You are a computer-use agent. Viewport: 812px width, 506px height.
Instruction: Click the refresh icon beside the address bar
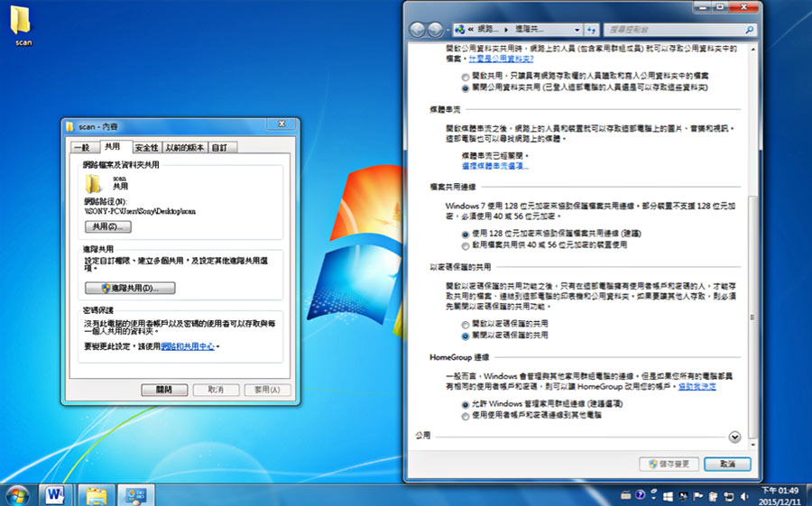click(x=591, y=30)
